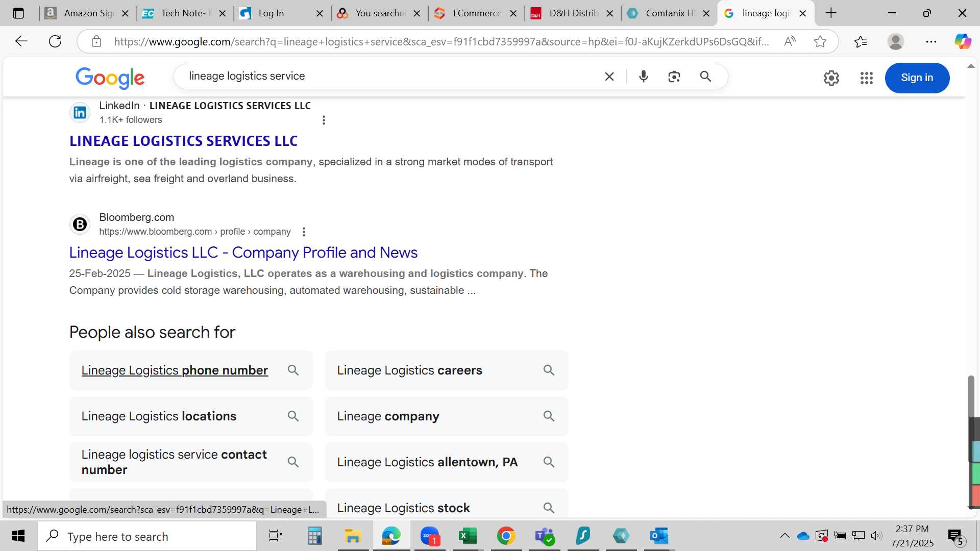Click the Google logo

point(110,78)
